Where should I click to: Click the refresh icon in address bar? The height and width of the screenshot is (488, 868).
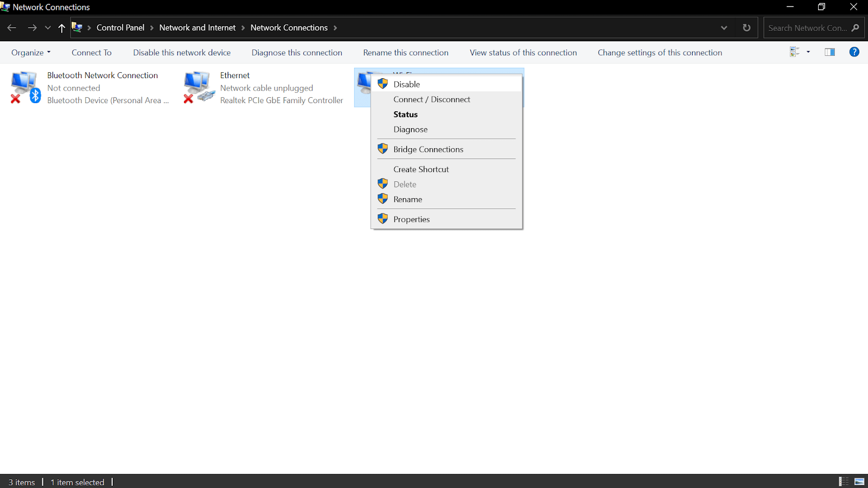[x=746, y=28]
